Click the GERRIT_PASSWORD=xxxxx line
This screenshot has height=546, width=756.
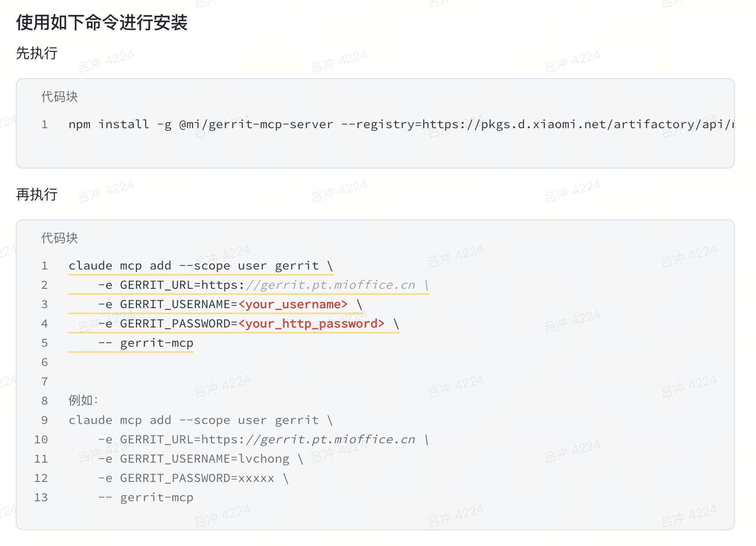(x=193, y=478)
